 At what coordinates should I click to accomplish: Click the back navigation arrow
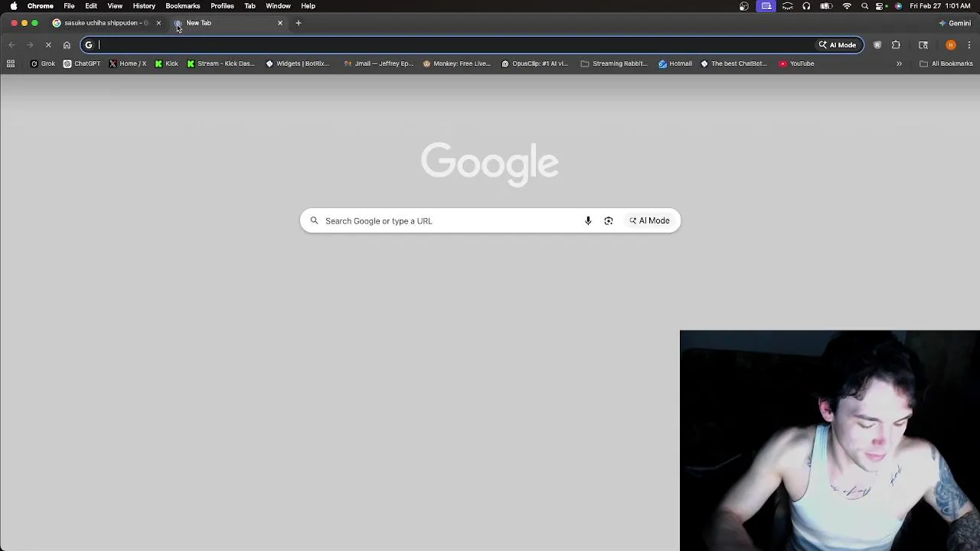11,45
